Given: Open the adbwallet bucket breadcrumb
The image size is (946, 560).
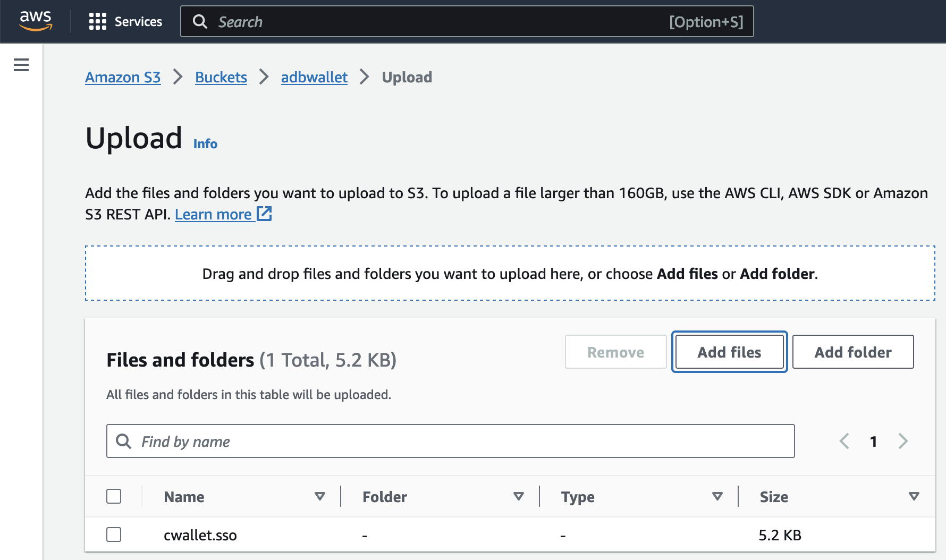Looking at the screenshot, I should click(x=314, y=78).
